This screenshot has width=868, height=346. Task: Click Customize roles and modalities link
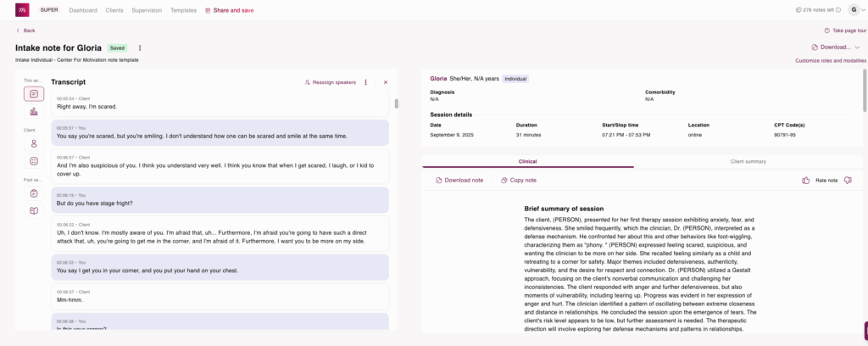click(830, 61)
